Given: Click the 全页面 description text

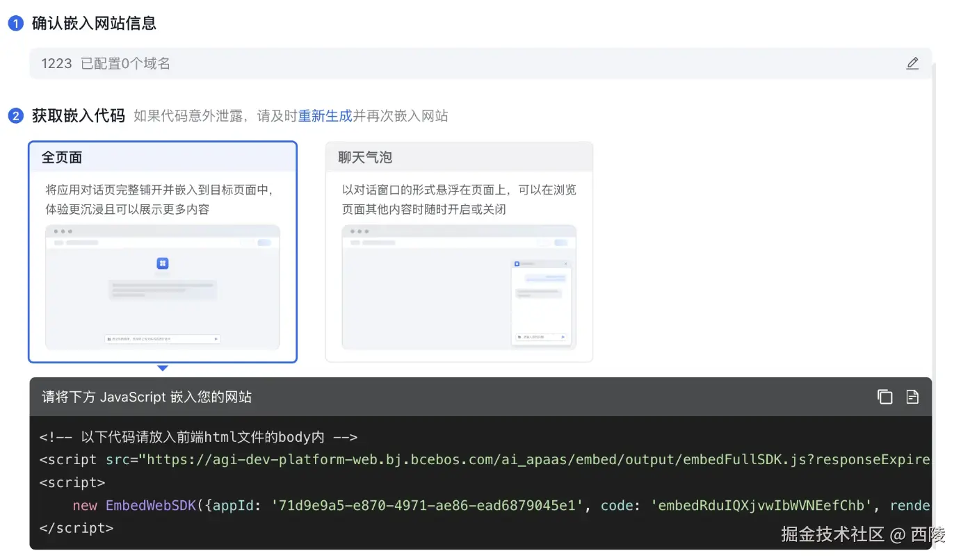Looking at the screenshot, I should point(159,199).
